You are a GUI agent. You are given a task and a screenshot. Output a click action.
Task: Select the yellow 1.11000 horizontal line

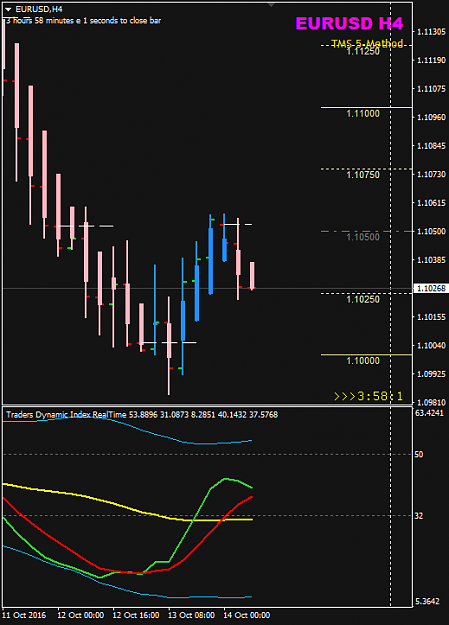[366, 107]
